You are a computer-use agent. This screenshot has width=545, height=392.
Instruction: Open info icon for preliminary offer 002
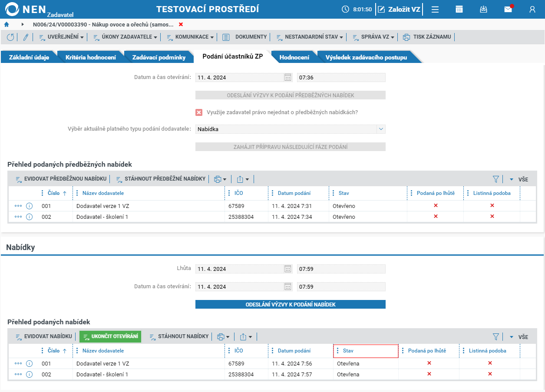point(30,217)
